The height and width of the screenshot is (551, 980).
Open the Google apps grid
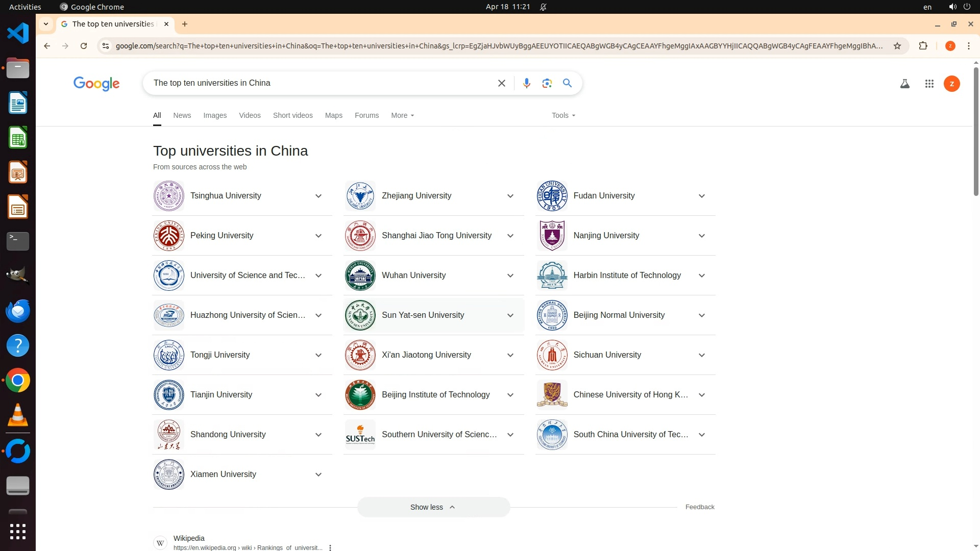[x=929, y=84]
